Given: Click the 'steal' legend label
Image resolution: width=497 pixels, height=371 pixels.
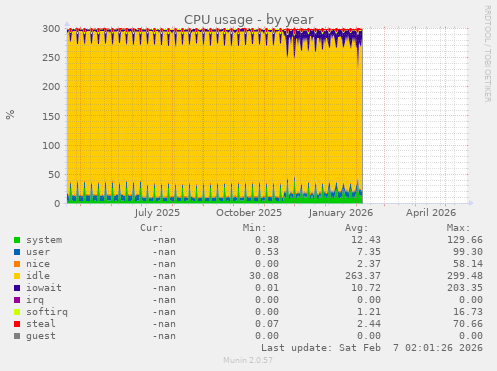Looking at the screenshot, I should click(x=41, y=324).
